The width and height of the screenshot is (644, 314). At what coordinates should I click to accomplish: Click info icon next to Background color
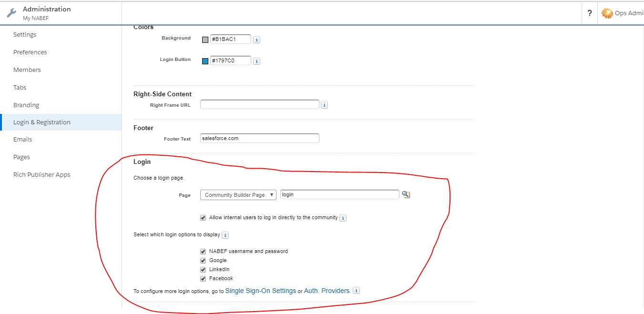pyautogui.click(x=256, y=40)
